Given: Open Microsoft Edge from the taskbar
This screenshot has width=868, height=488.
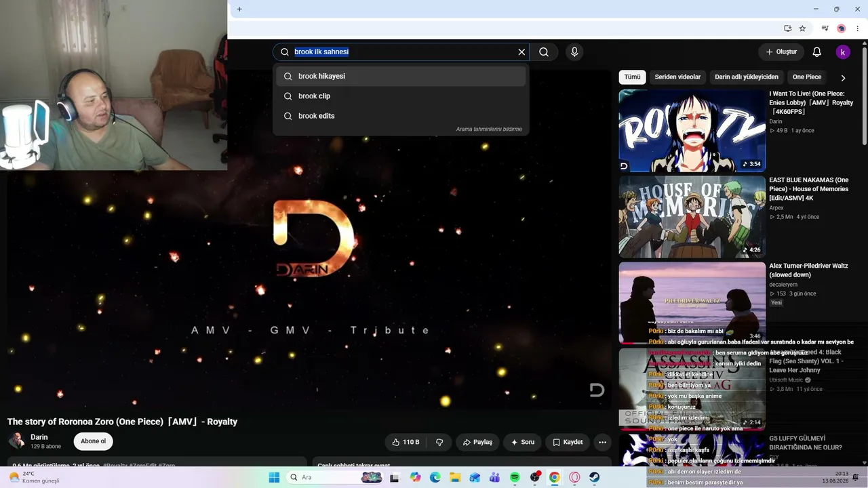Looking at the screenshot, I should coord(435,477).
